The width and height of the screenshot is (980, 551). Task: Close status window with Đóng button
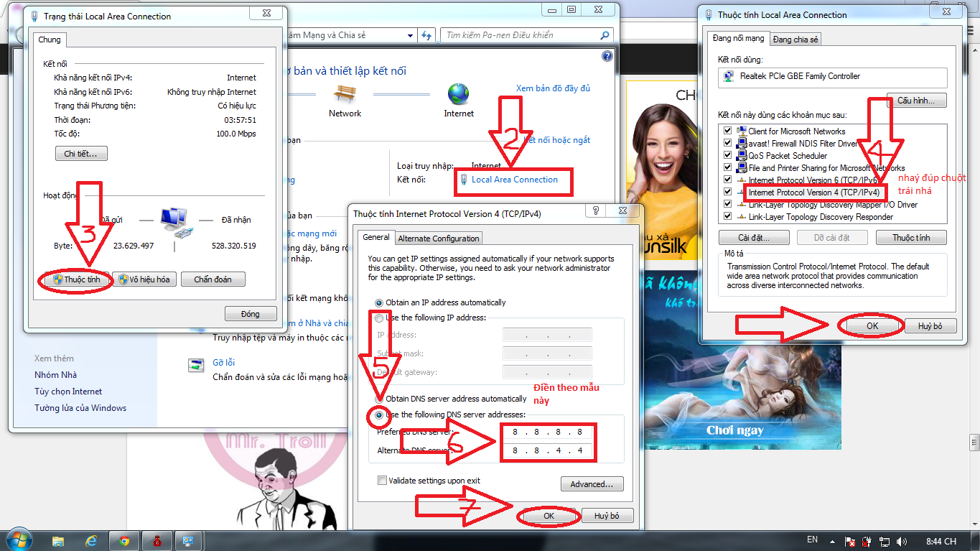pos(251,314)
